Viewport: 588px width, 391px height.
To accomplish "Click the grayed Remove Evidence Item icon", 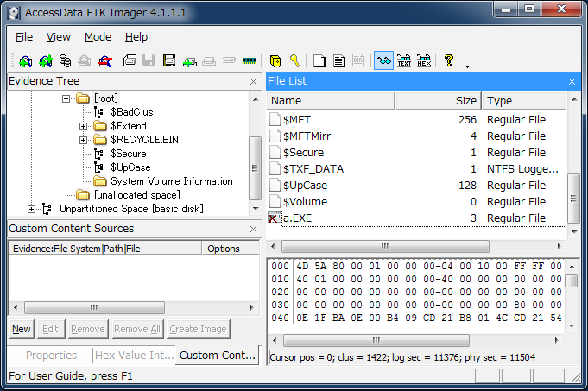I will (x=85, y=60).
